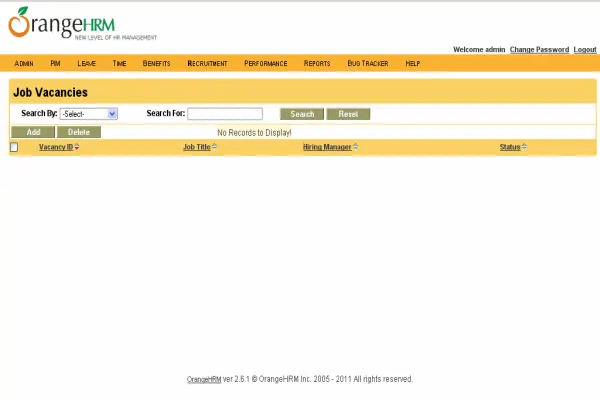The image size is (600, 400).
Task: Open the PIM menu
Action: tap(56, 63)
